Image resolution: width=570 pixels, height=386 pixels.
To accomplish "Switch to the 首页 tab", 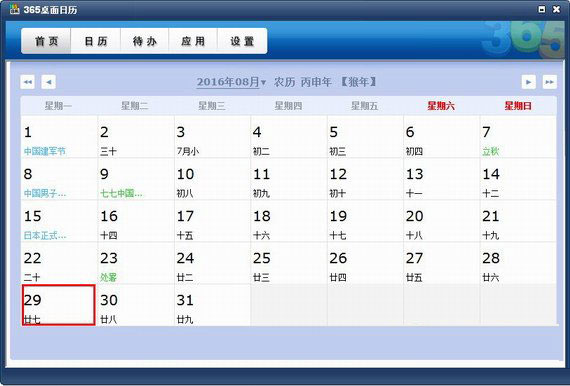I will [46, 41].
